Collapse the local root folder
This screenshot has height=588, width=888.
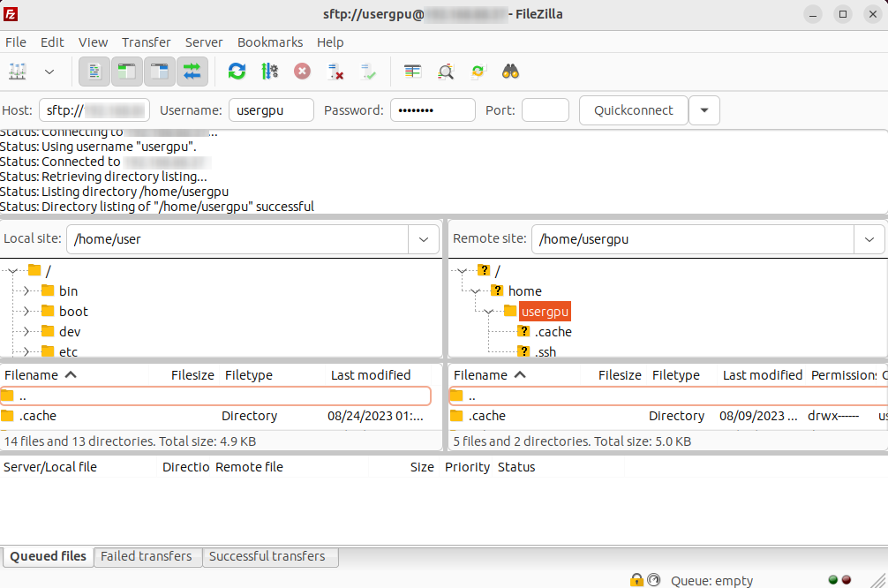pyautogui.click(x=12, y=271)
